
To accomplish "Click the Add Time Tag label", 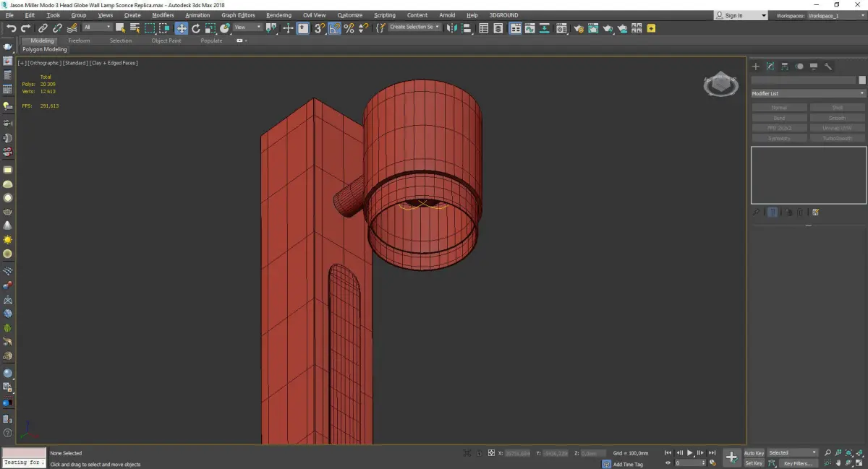I will pos(627,464).
